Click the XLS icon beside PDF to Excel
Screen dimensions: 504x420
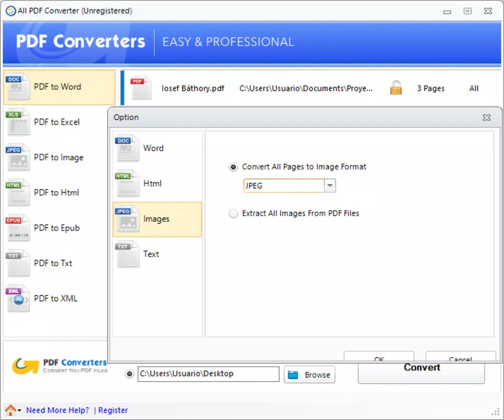(18, 122)
